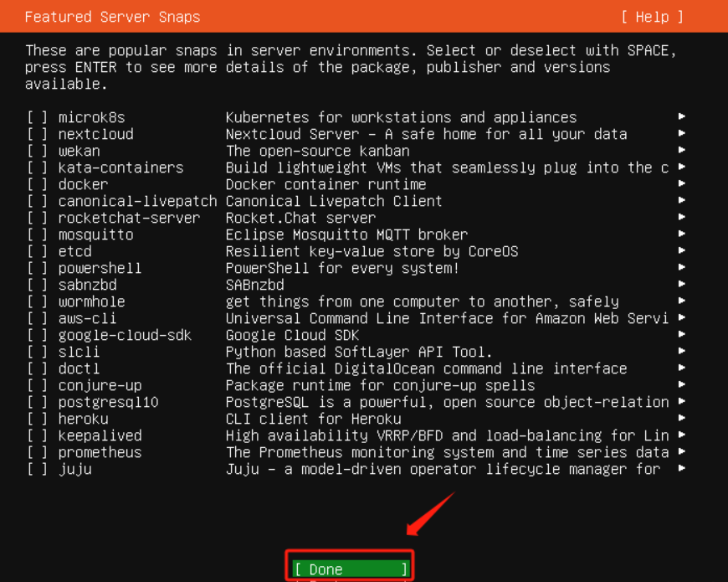Show doctl details arrow
This screenshot has width=728, height=582.
click(682, 367)
